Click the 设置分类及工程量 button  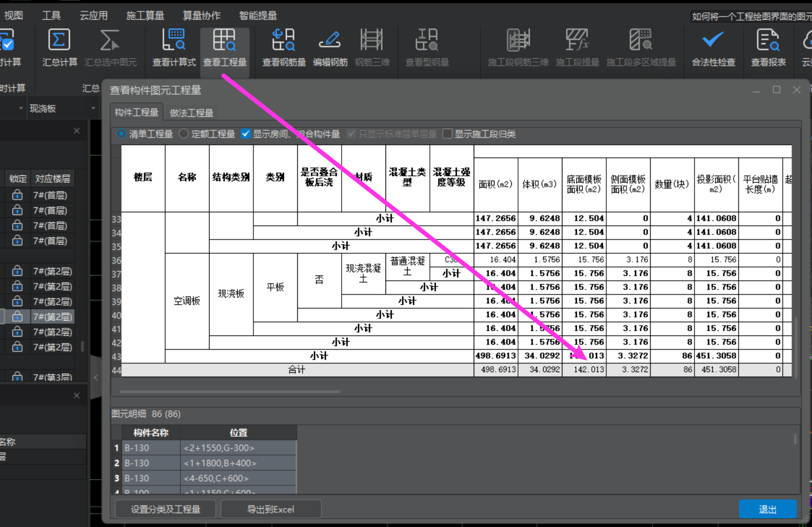coord(165,509)
